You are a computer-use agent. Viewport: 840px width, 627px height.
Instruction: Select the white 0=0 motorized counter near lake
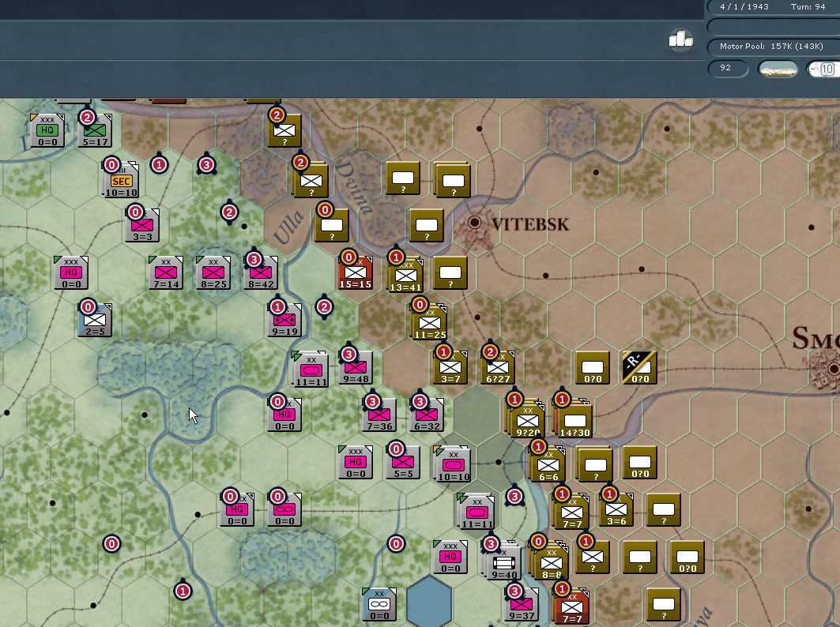pos(379,605)
